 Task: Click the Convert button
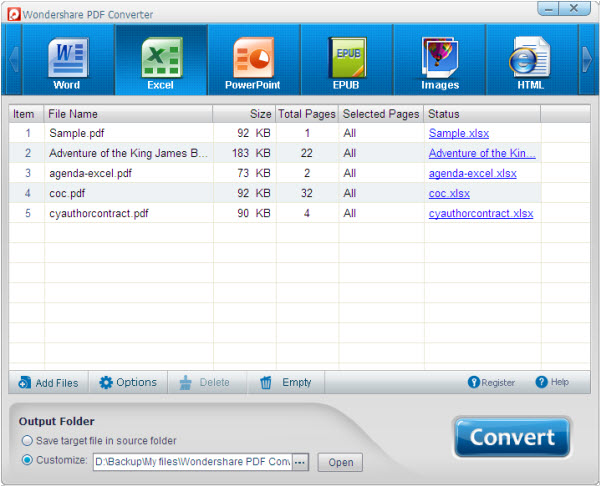pyautogui.click(x=512, y=437)
